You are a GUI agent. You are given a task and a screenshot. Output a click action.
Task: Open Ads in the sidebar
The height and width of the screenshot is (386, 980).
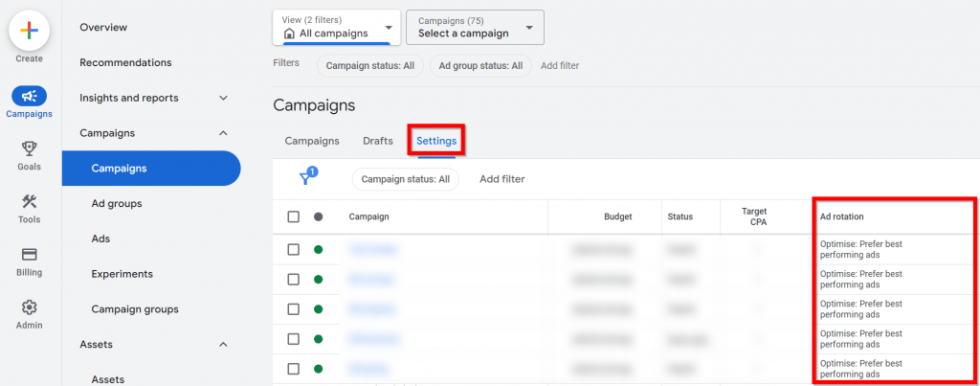pos(100,239)
